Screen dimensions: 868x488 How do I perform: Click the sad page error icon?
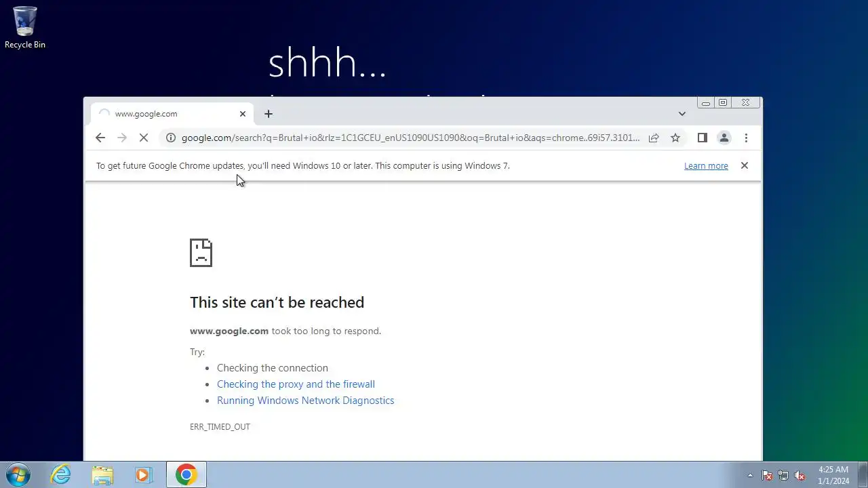click(x=201, y=252)
